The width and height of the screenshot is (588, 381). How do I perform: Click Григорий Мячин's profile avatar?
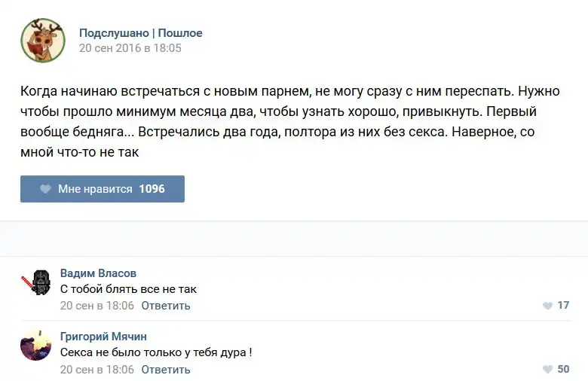tap(37, 346)
